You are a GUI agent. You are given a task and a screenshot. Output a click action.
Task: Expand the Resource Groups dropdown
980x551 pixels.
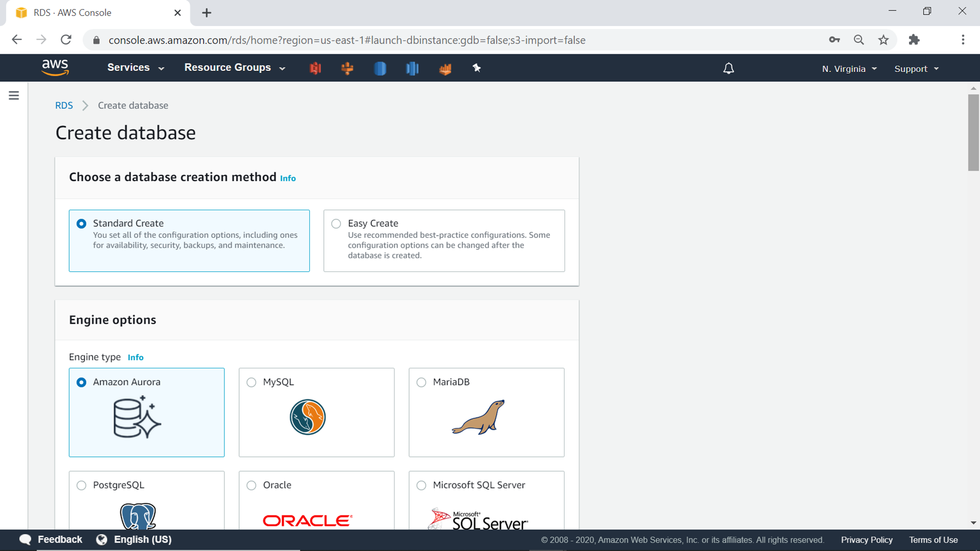tap(234, 68)
